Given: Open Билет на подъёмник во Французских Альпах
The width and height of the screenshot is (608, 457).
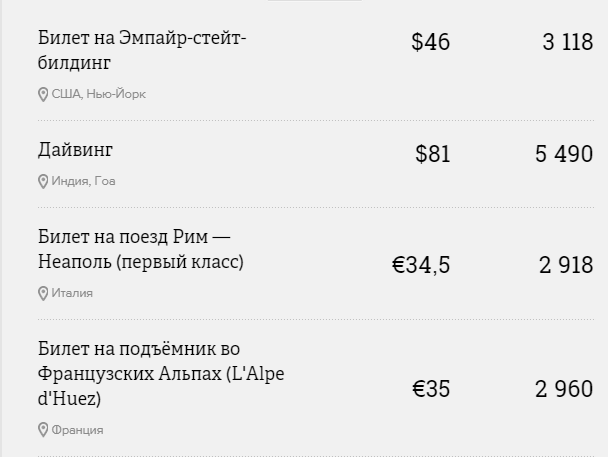Looking at the screenshot, I should [x=161, y=374].
